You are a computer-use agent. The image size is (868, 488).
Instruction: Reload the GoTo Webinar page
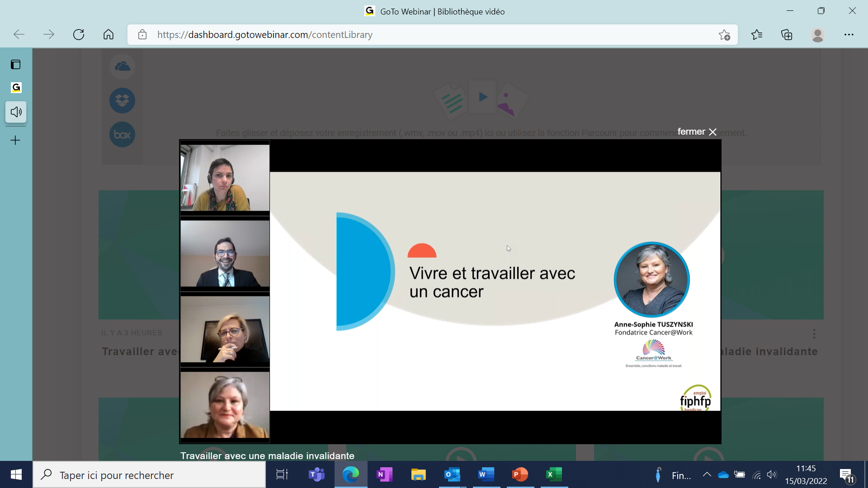click(x=79, y=34)
